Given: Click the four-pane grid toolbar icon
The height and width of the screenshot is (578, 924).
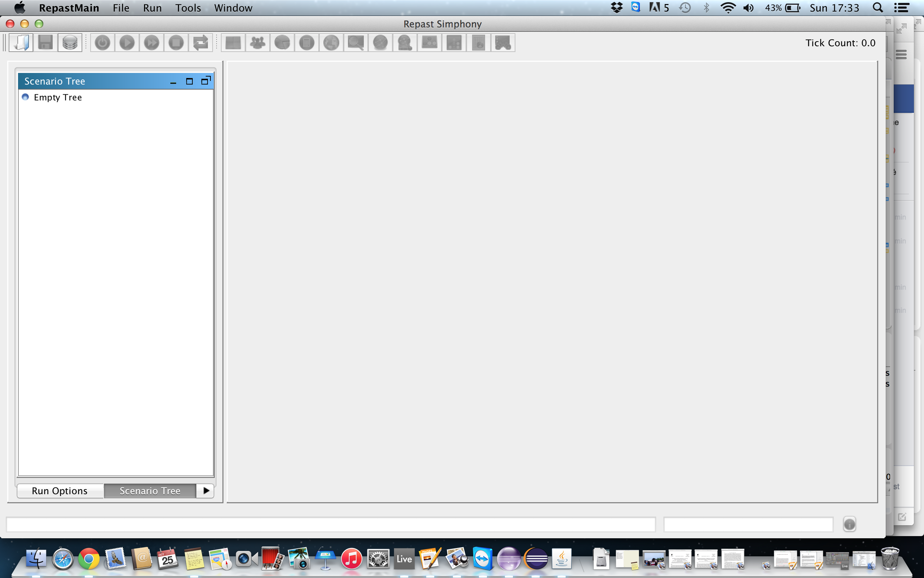Looking at the screenshot, I should click(x=233, y=42).
